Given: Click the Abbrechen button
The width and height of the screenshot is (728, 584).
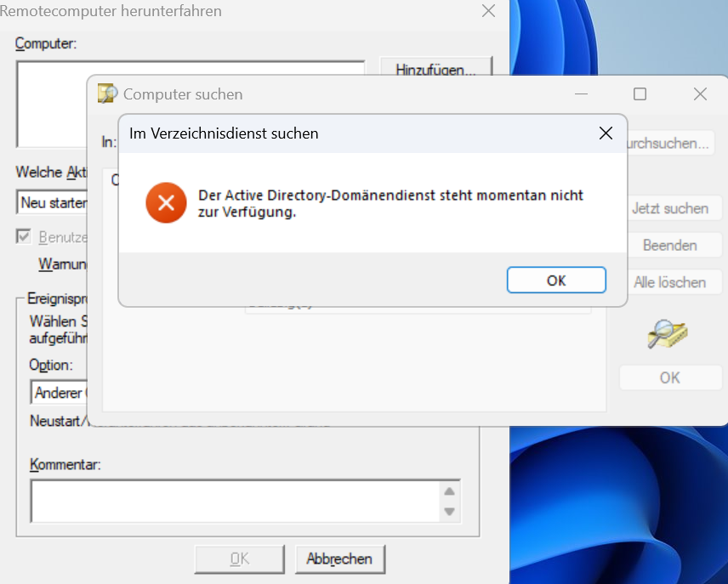Looking at the screenshot, I should (x=340, y=559).
